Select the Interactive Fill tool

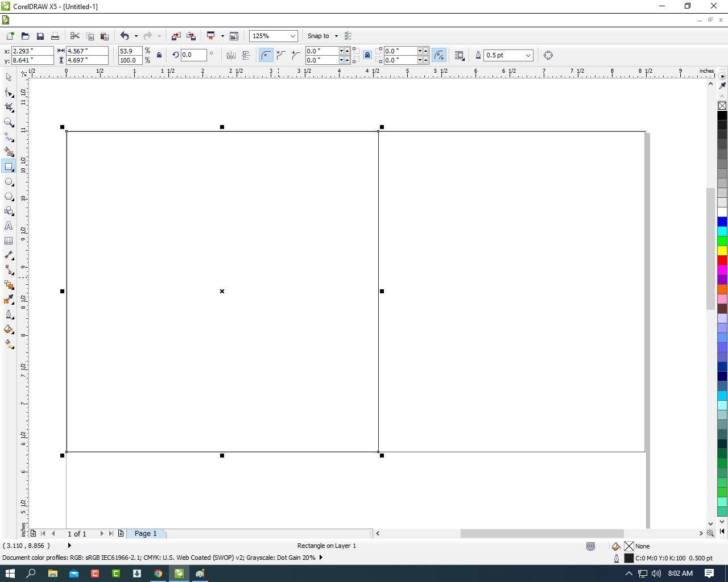click(x=9, y=344)
